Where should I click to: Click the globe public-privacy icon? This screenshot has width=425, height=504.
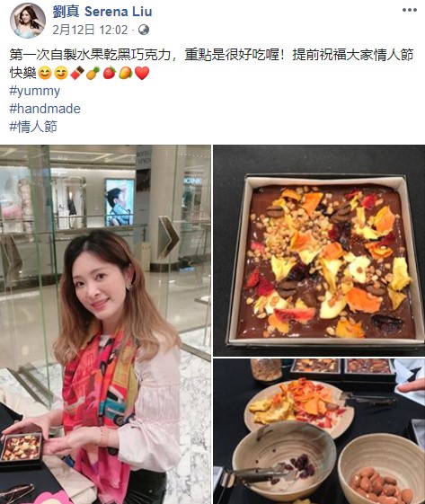click(x=144, y=30)
